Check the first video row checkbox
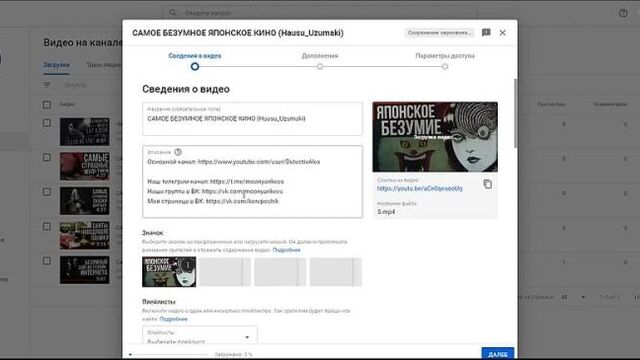640x360 pixels. pyautogui.click(x=47, y=123)
